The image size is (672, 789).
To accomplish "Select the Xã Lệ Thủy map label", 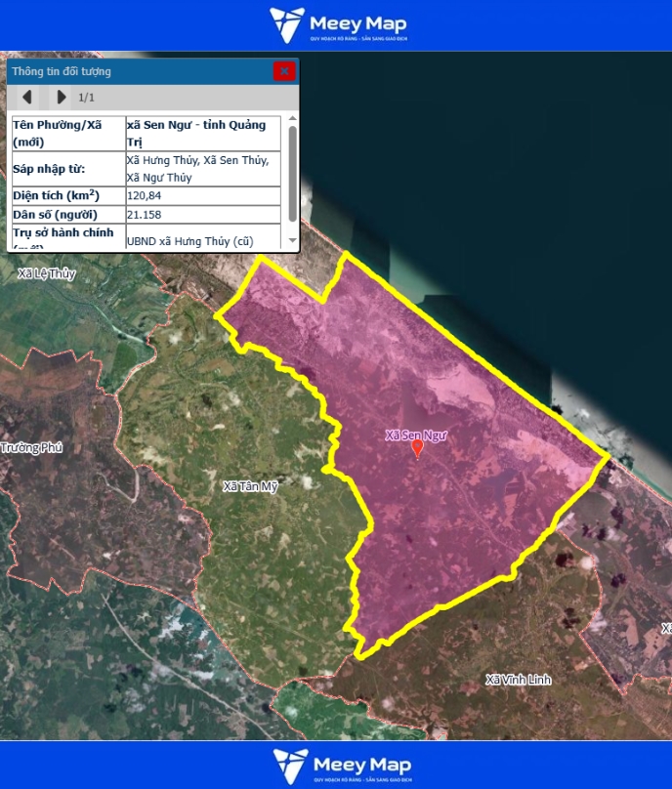I will coord(47,273).
